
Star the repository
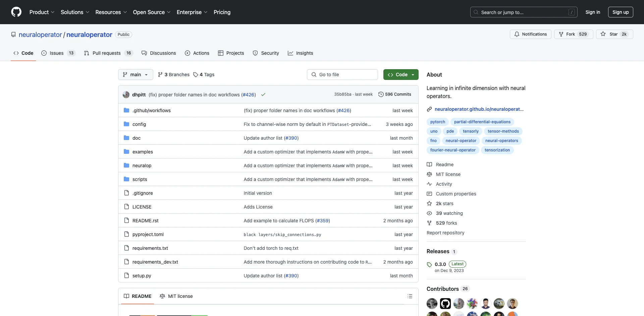614,34
